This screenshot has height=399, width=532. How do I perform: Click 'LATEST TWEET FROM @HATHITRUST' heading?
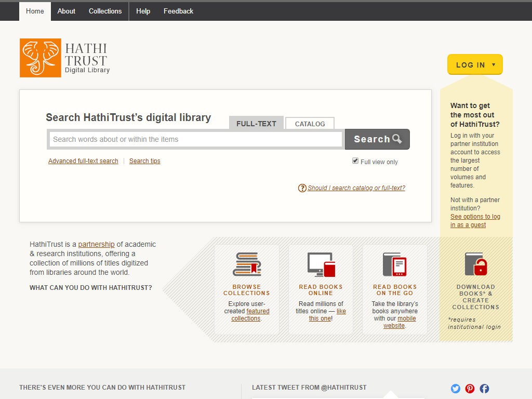click(309, 388)
